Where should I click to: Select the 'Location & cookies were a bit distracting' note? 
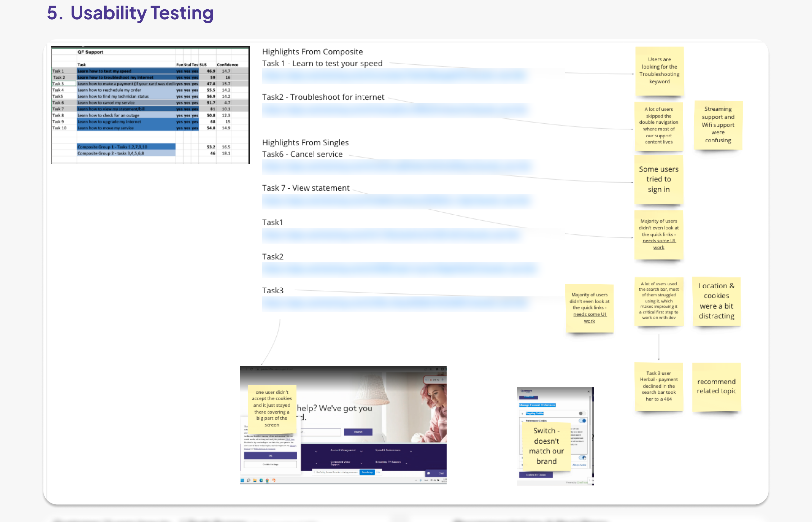[716, 301]
